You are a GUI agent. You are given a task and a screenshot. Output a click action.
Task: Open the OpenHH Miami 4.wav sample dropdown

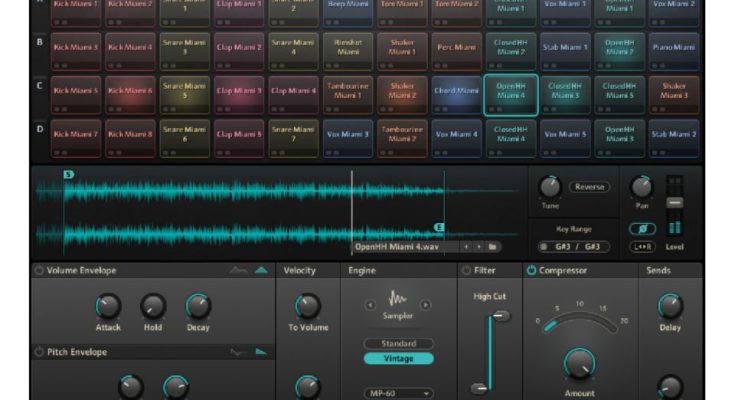405,246
